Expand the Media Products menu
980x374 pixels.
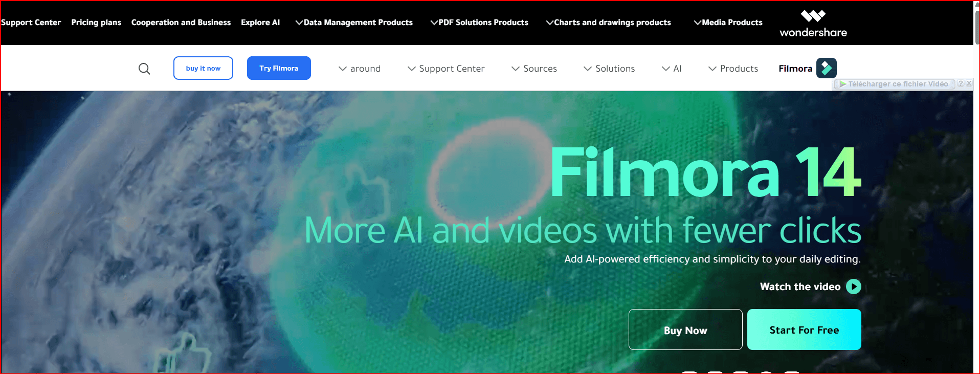tap(728, 23)
